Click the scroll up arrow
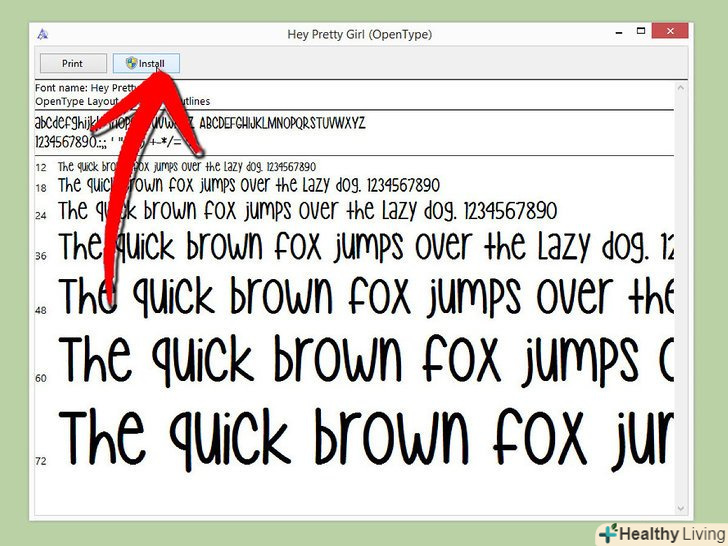 [x=681, y=88]
